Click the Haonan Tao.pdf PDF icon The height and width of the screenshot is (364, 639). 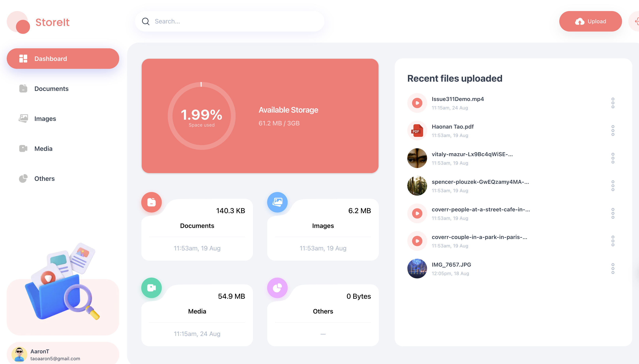point(417,131)
